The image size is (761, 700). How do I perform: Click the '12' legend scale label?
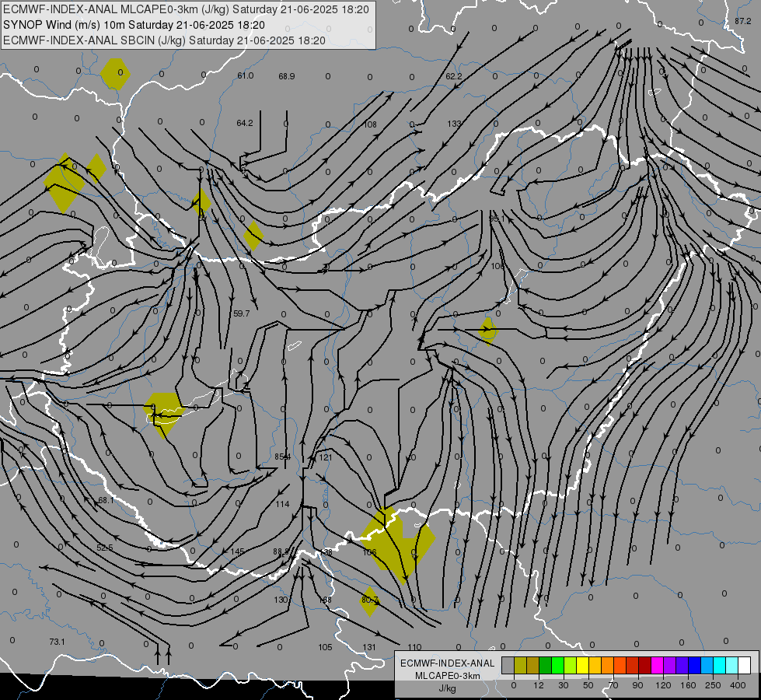[538, 685]
